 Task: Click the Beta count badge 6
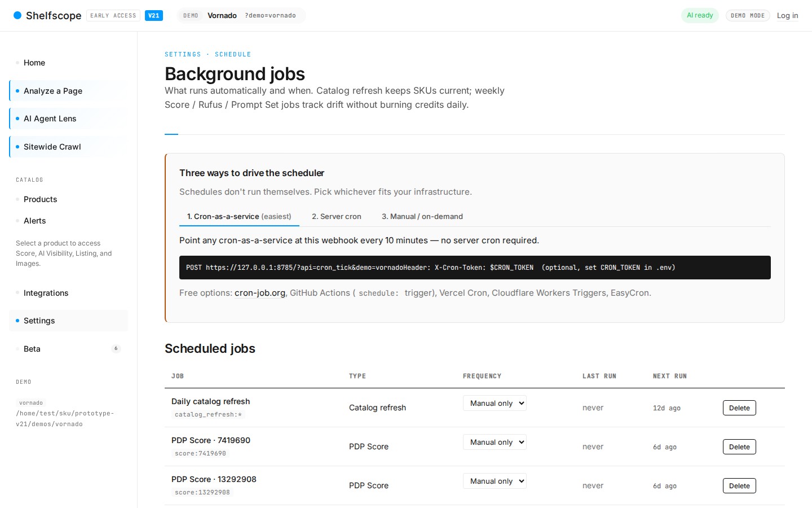(116, 349)
